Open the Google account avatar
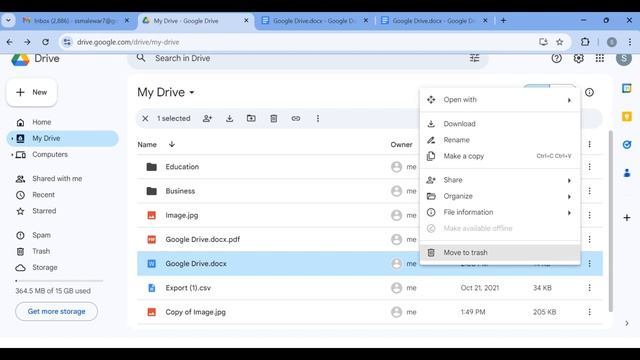 pos(624,58)
